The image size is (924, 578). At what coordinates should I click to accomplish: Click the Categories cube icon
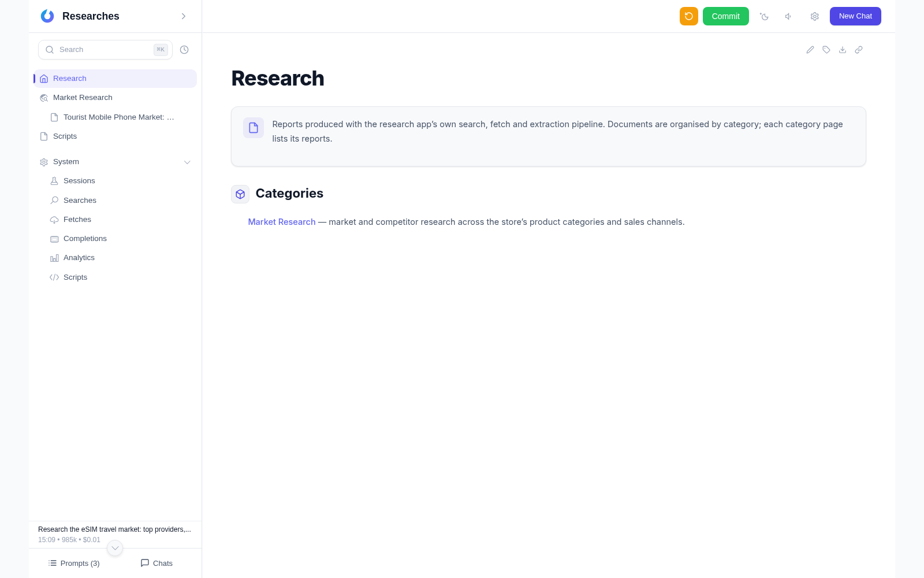point(240,194)
